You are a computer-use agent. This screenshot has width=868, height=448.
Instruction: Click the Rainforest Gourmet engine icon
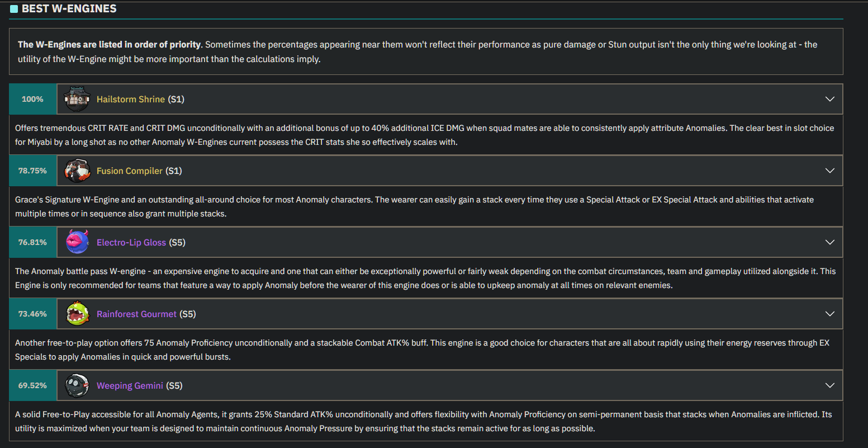pyautogui.click(x=77, y=314)
